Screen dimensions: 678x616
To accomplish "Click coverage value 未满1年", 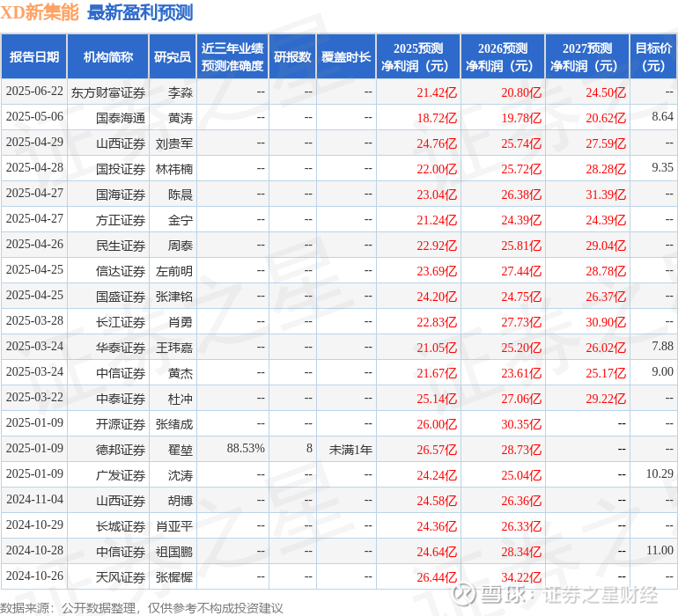I will pos(350,450).
